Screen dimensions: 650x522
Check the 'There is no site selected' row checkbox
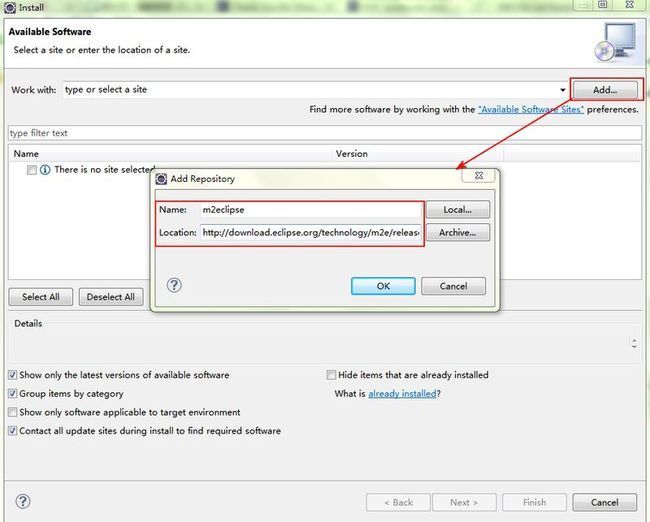(32, 170)
